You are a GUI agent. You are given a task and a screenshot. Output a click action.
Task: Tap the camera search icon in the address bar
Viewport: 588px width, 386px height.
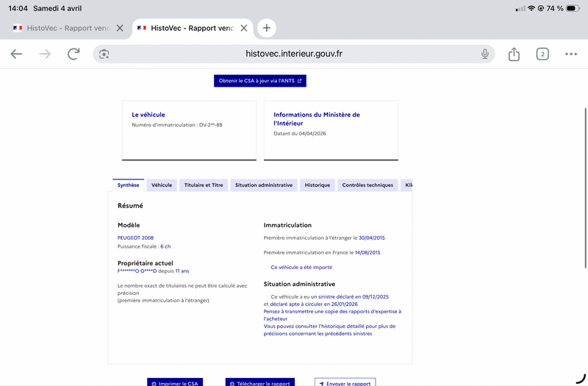point(104,54)
